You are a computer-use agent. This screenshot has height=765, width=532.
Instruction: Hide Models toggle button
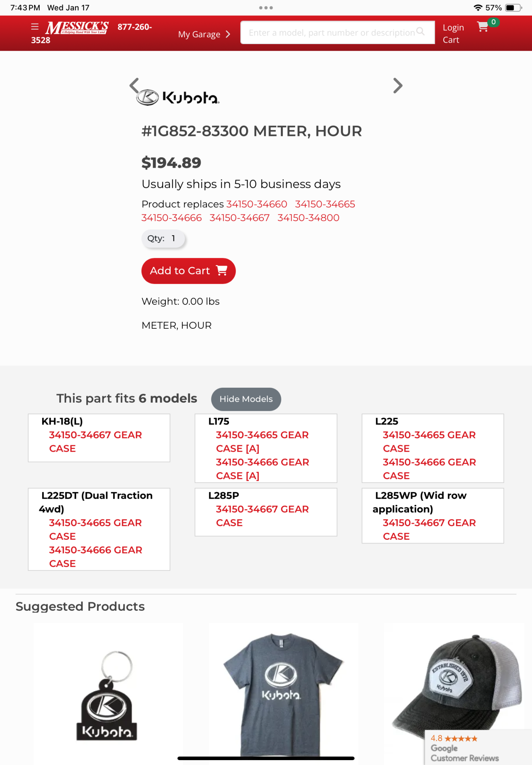point(246,399)
